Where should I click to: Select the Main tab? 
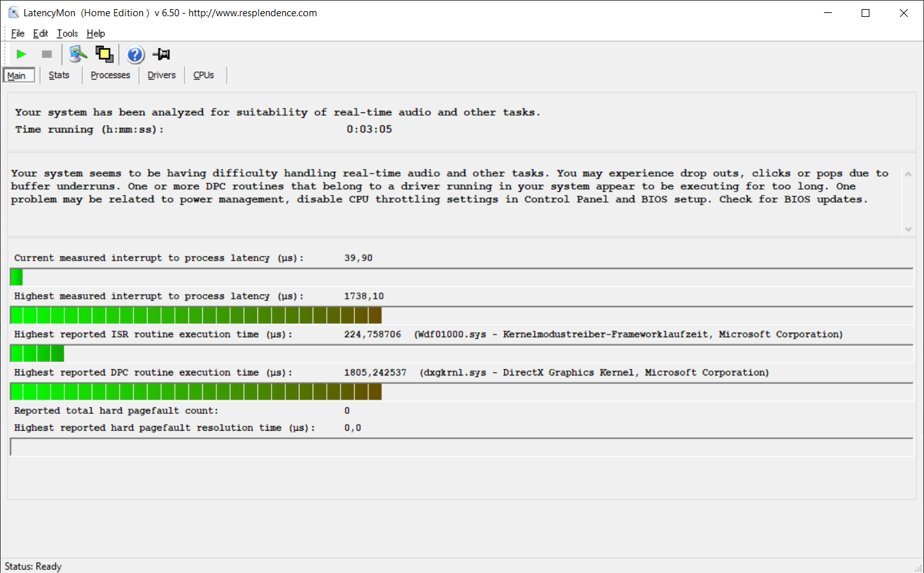point(17,76)
